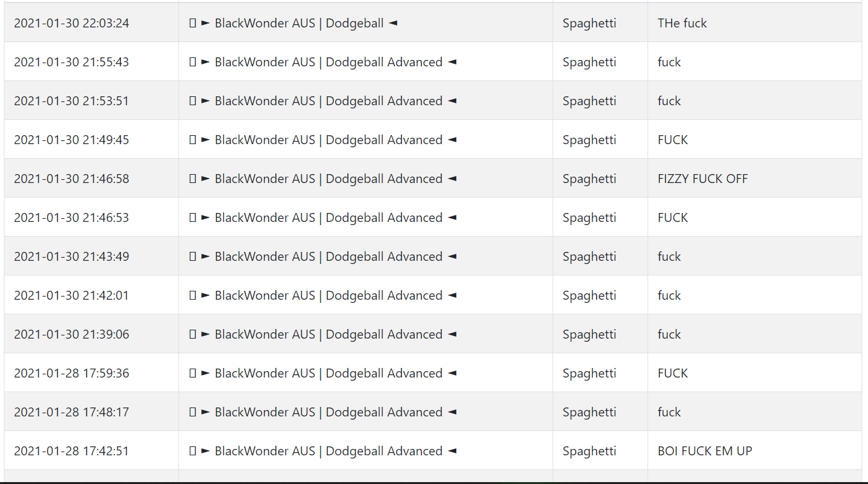Click the box glyph in the 2021-01-28 17:59:36 row
Image resolution: width=868 pixels, height=484 pixels.
[192, 373]
